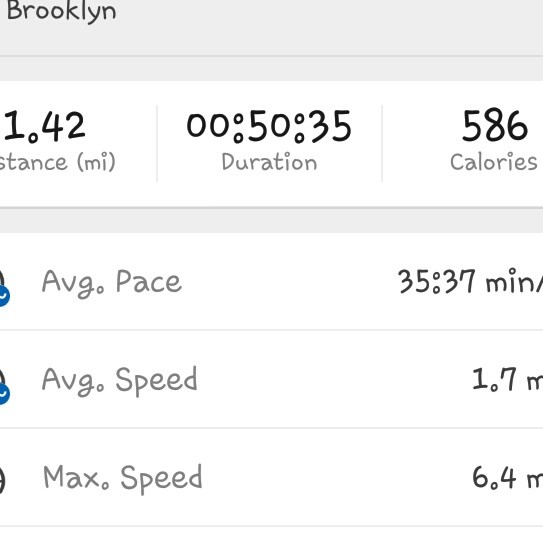Screen dimensions: 543x543
Task: Tap the 00:50:35 duration value
Action: click(x=269, y=126)
